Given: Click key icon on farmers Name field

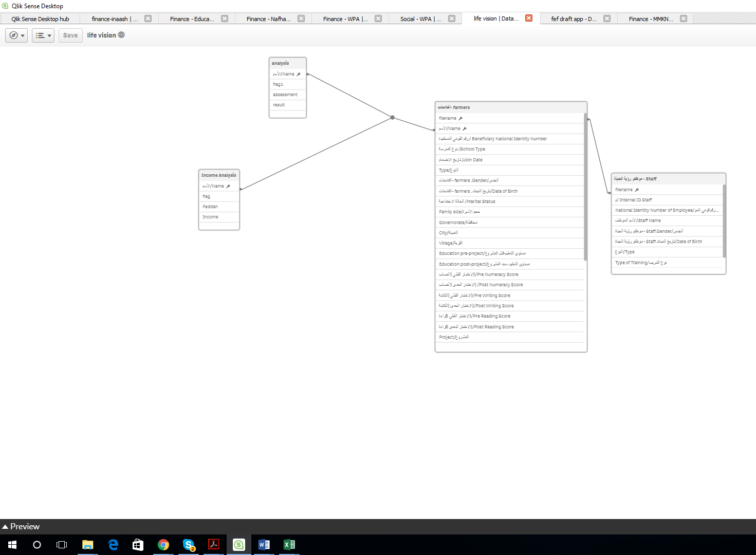Looking at the screenshot, I should 465,128.
